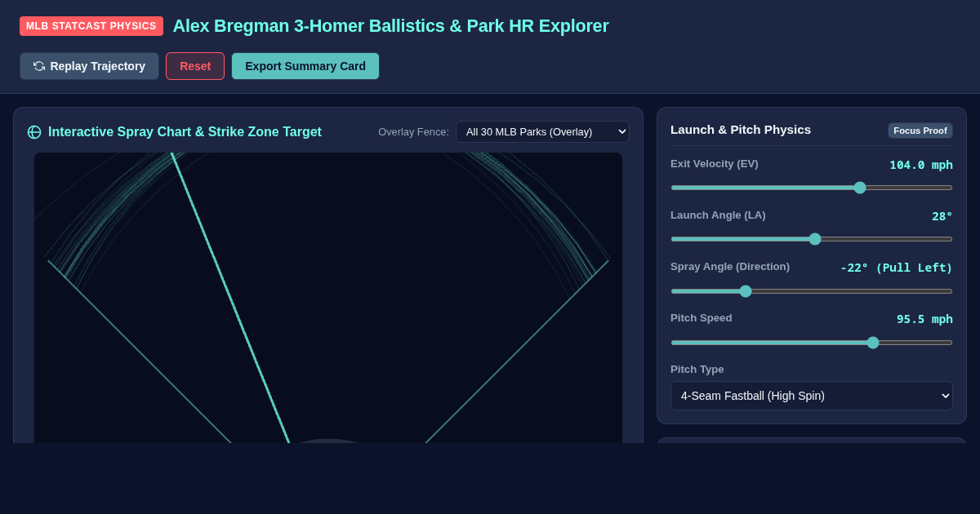Click the MLB Statcast Physics badge
The image size is (980, 514).
[x=91, y=26]
